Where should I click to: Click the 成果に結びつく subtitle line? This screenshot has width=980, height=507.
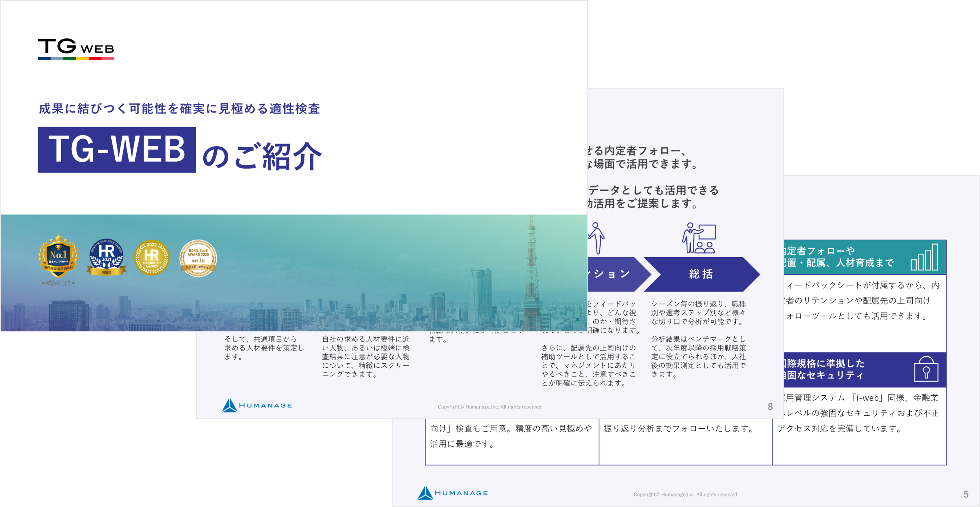coord(179,109)
